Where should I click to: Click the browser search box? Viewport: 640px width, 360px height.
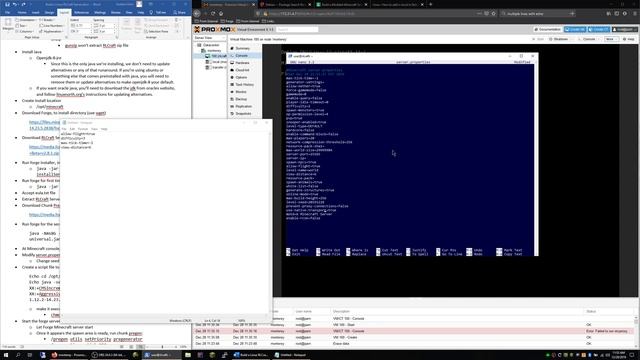pyautogui.click(x=539, y=13)
